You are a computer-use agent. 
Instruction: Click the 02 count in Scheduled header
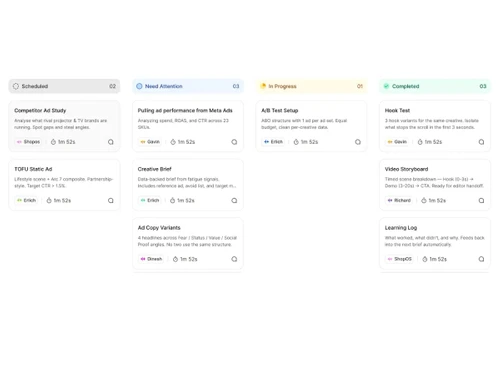pyautogui.click(x=113, y=86)
